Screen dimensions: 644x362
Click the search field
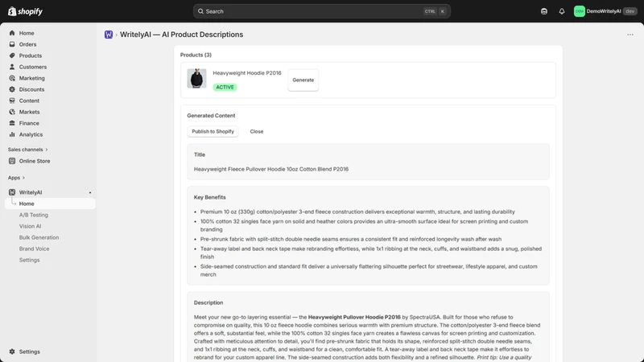(x=321, y=11)
